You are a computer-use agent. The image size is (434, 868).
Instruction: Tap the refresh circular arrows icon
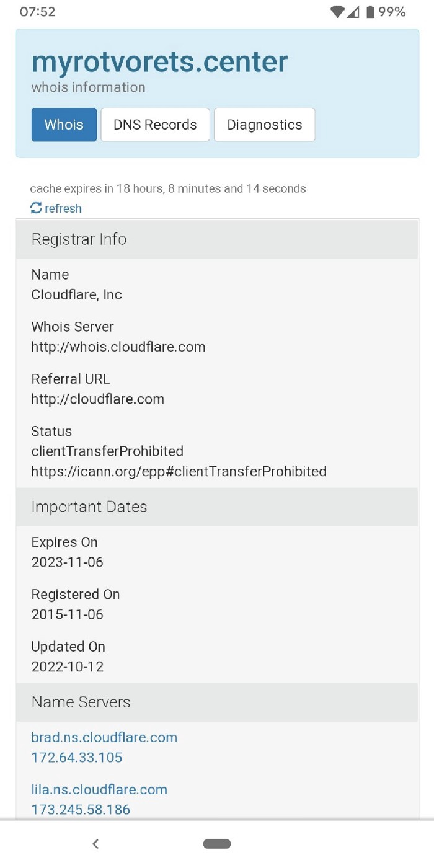pyautogui.click(x=37, y=208)
